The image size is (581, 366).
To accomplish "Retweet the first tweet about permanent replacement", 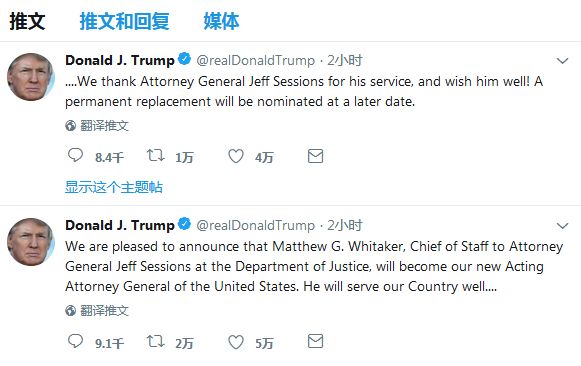I will [x=155, y=155].
